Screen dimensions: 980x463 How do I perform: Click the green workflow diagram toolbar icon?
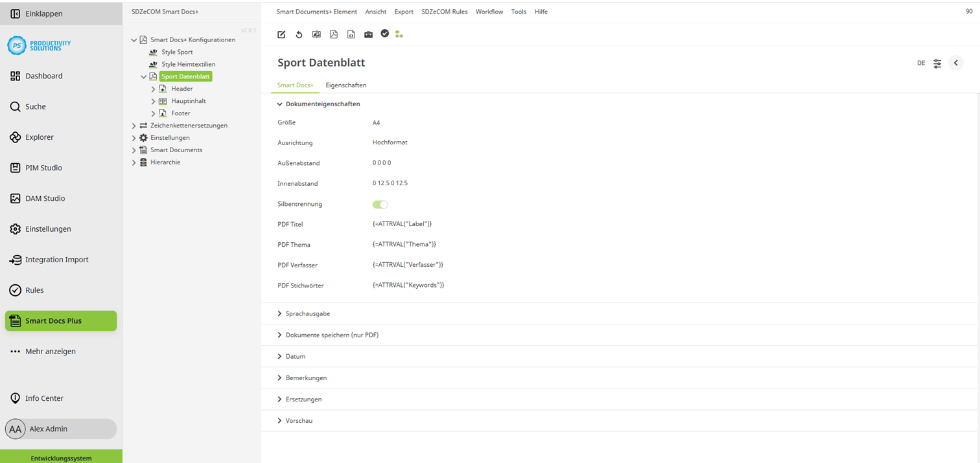(399, 34)
